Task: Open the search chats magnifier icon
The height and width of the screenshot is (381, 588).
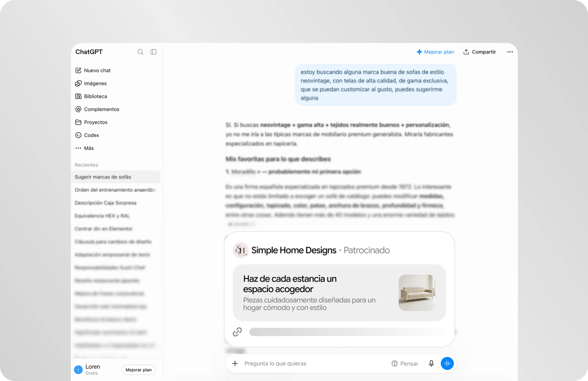Action: (x=140, y=52)
